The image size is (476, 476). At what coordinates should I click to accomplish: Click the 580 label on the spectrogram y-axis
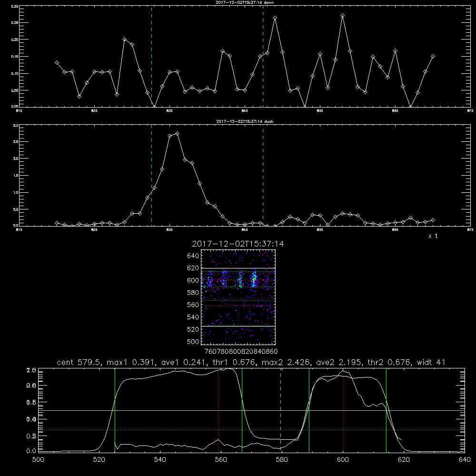click(x=193, y=293)
